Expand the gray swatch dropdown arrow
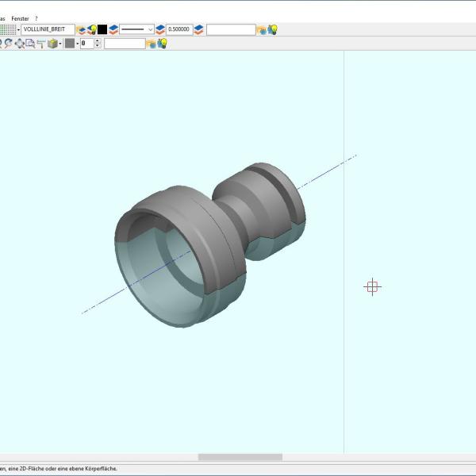The image size is (476, 476). (x=78, y=44)
